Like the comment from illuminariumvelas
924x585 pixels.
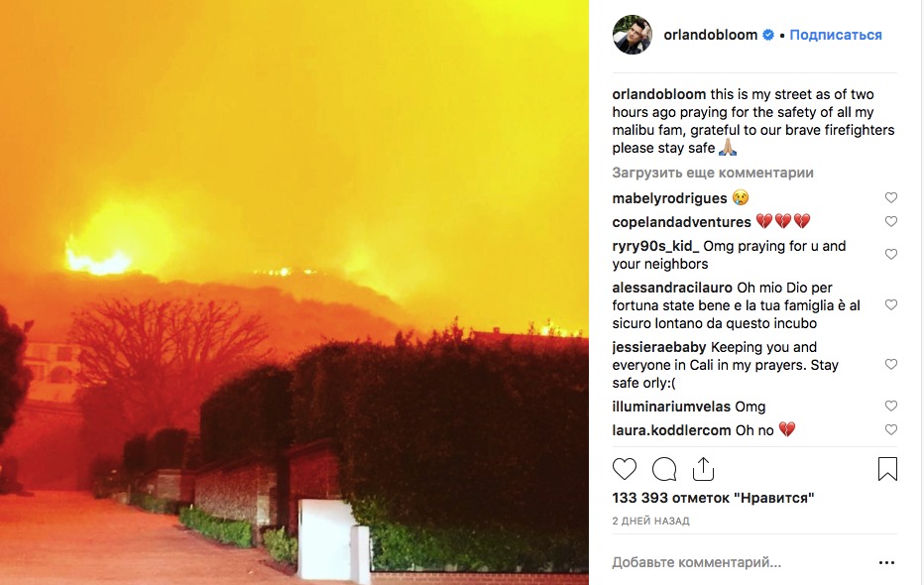coord(891,406)
